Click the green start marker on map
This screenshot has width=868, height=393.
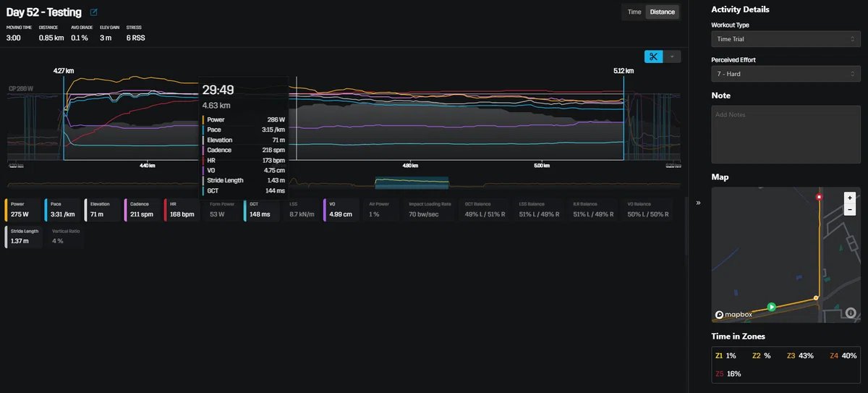(772, 307)
